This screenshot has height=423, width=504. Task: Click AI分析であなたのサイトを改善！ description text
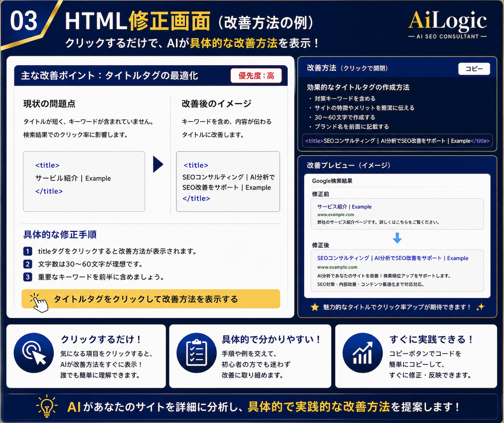(x=384, y=276)
